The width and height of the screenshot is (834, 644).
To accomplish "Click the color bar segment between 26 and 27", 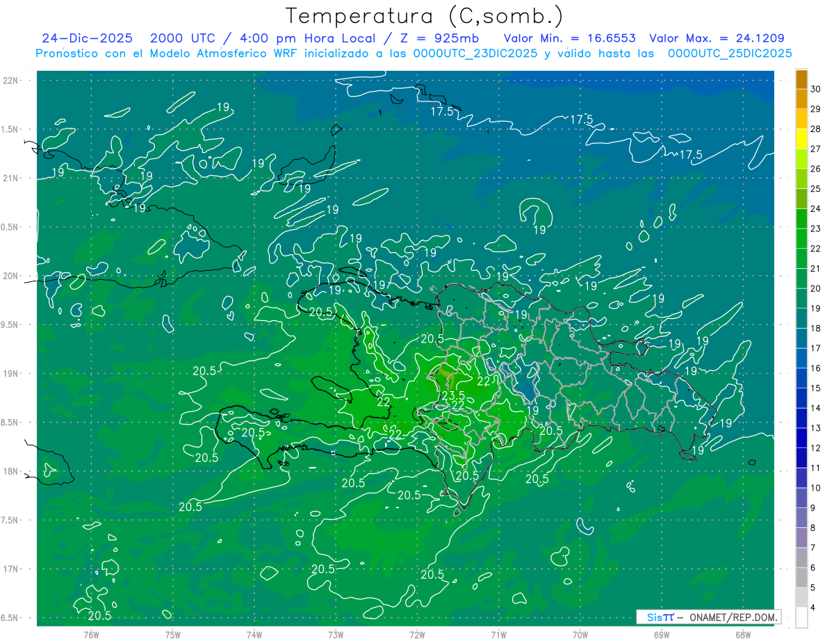I will click(801, 158).
